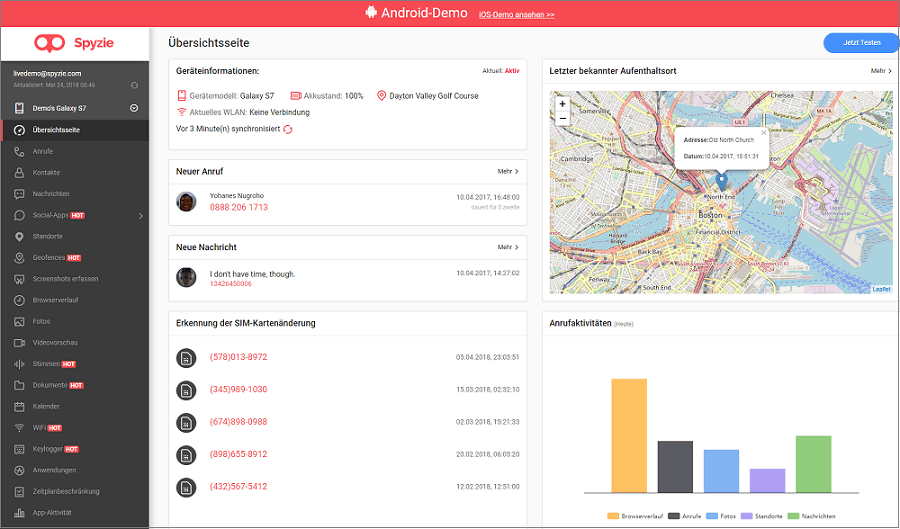Click the Leaflet attribution link on map

(882, 289)
